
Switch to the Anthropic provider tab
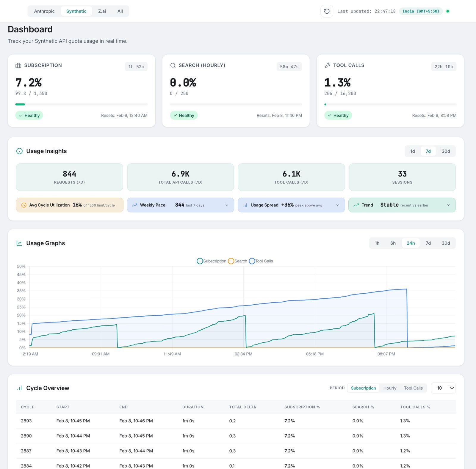click(x=44, y=11)
